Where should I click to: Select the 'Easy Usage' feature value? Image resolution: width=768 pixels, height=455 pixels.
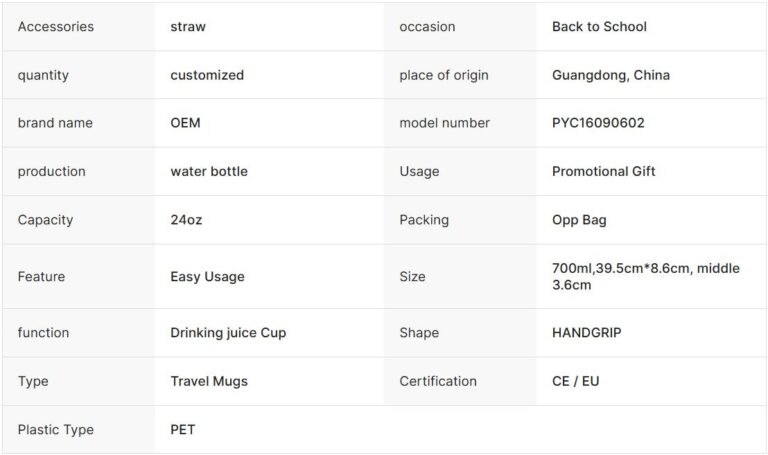(207, 277)
